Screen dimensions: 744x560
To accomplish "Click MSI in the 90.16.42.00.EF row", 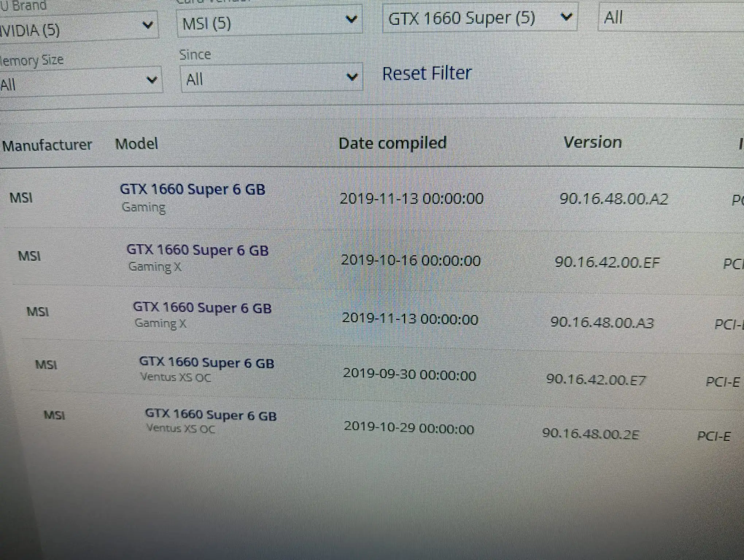I will (30, 256).
